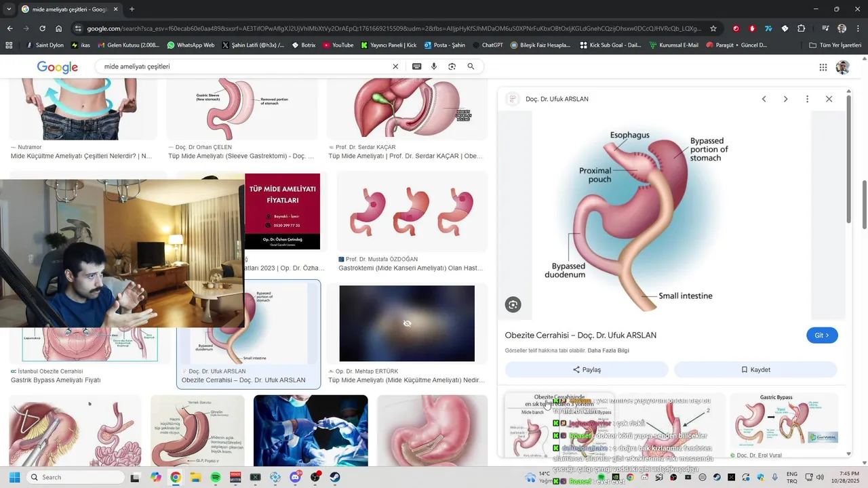Click the Paylaş share button
The image size is (868, 488).
pos(587,369)
